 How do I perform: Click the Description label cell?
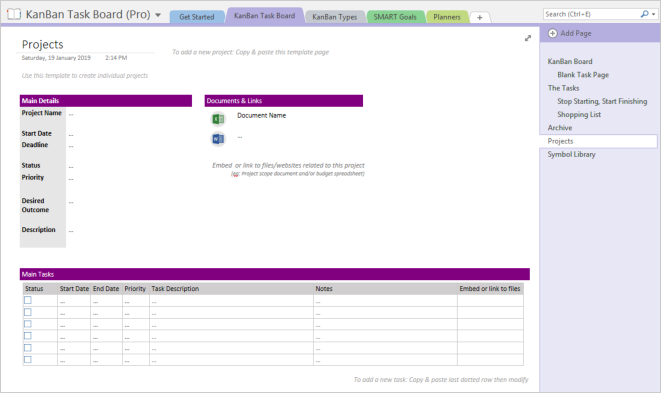coord(38,229)
